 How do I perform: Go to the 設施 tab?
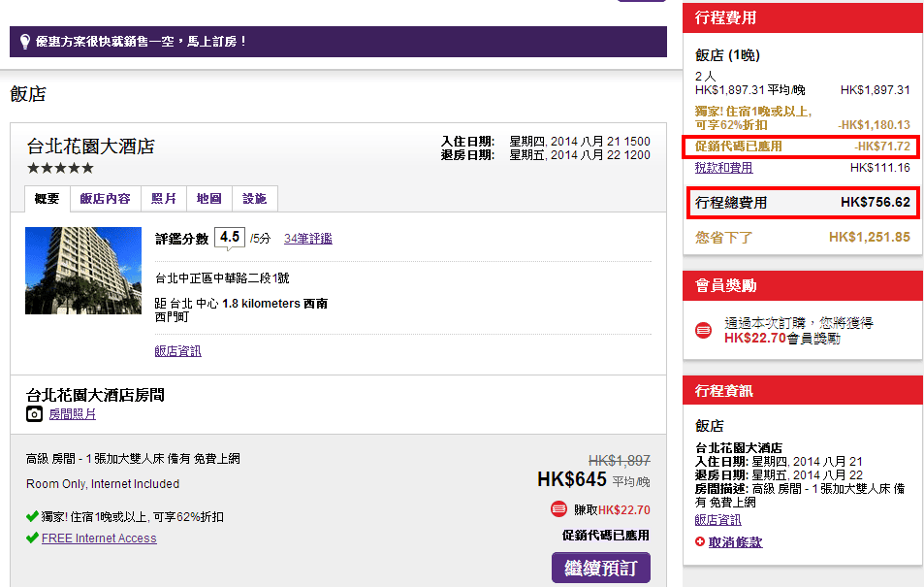point(254,199)
